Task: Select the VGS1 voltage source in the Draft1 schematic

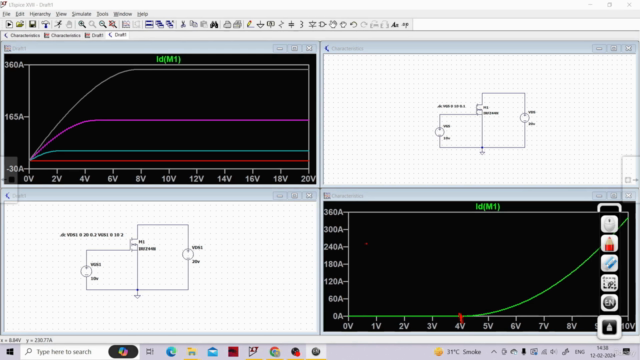Action: [86, 271]
